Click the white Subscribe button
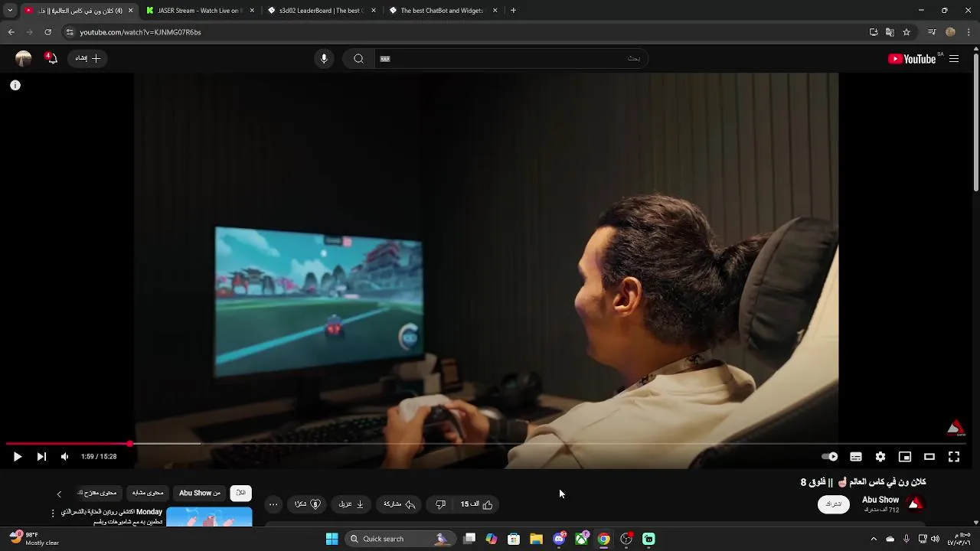 click(x=833, y=504)
